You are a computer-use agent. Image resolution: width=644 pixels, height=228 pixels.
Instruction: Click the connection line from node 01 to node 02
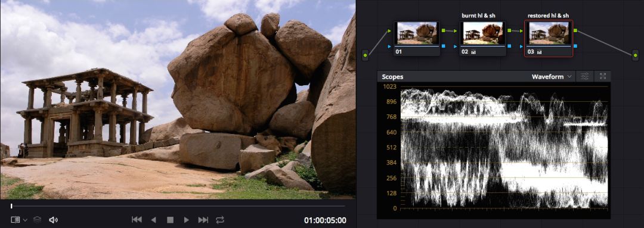coord(450,30)
